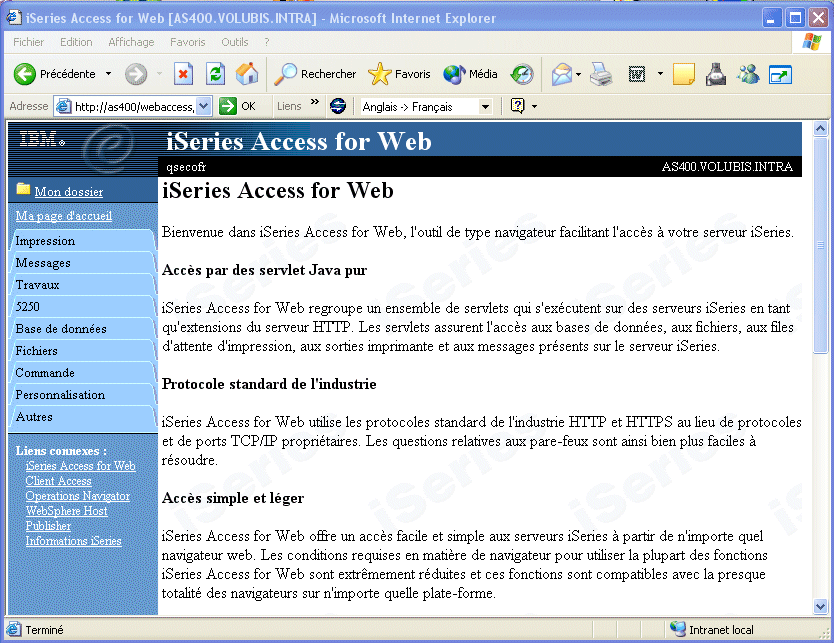Click the IE page icon in title bar
This screenshot has width=834, height=643.
[x=14, y=18]
